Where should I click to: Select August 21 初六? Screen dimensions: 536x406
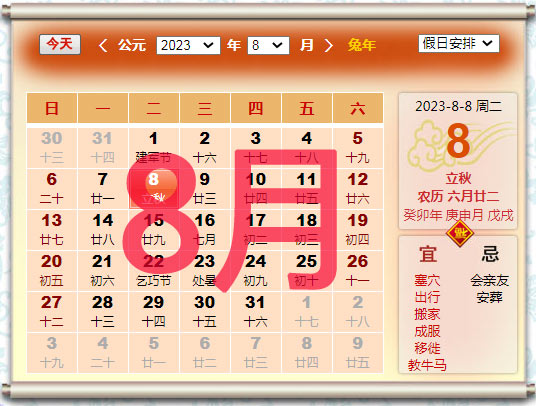point(103,271)
